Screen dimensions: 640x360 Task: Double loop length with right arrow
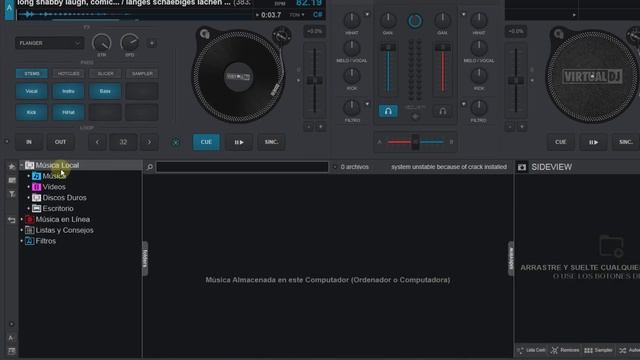tap(149, 142)
